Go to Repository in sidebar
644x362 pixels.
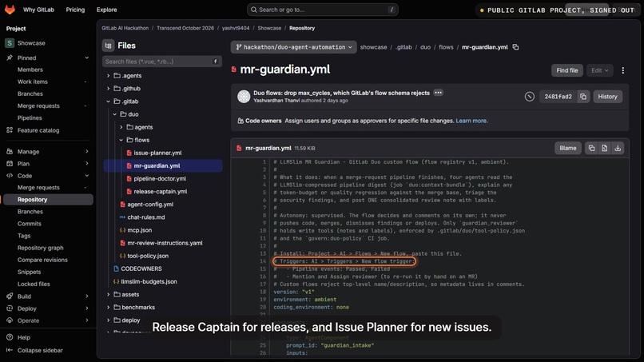pyautogui.click(x=48, y=200)
